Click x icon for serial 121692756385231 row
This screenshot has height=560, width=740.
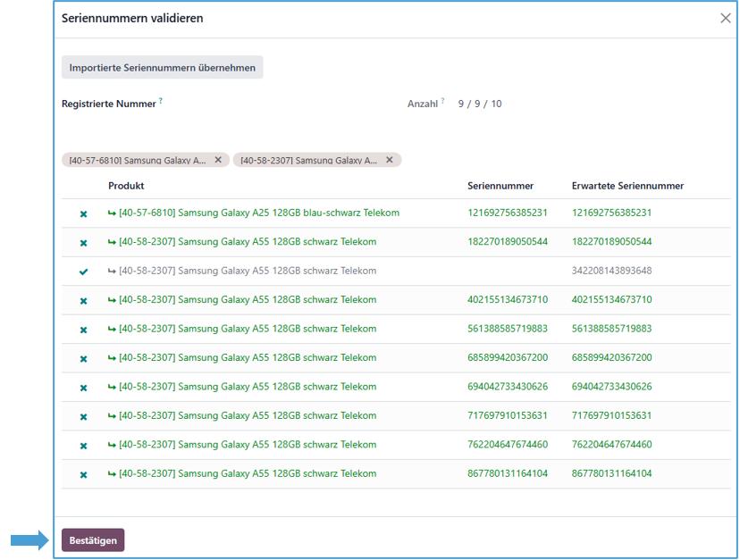click(83, 213)
